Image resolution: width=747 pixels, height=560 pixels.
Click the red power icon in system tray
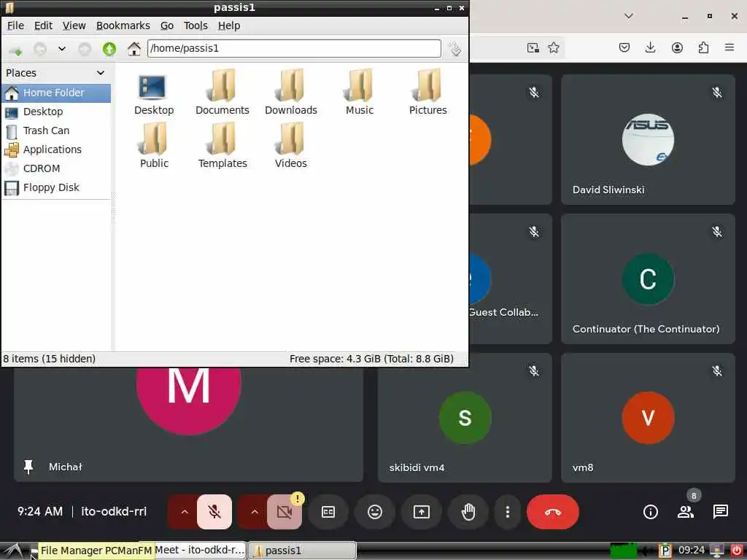pos(737,551)
